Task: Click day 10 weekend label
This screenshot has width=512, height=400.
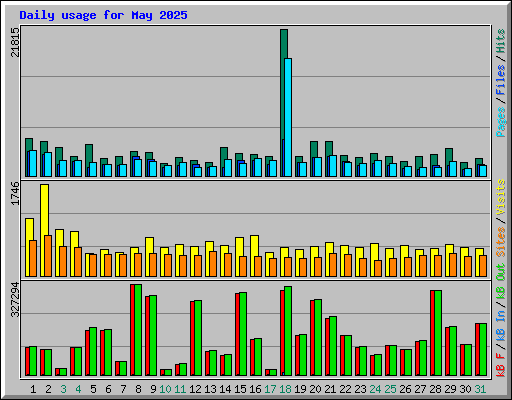Action: click(x=165, y=389)
